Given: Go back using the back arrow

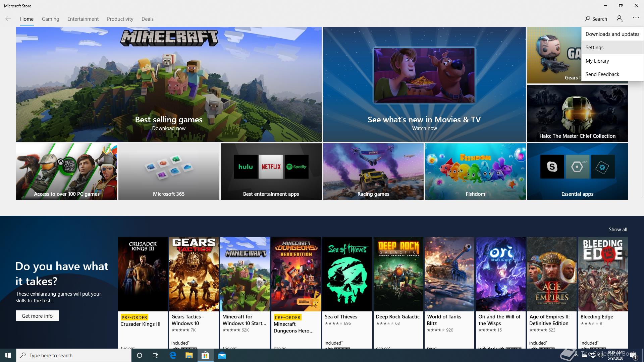Looking at the screenshot, I should (x=8, y=19).
